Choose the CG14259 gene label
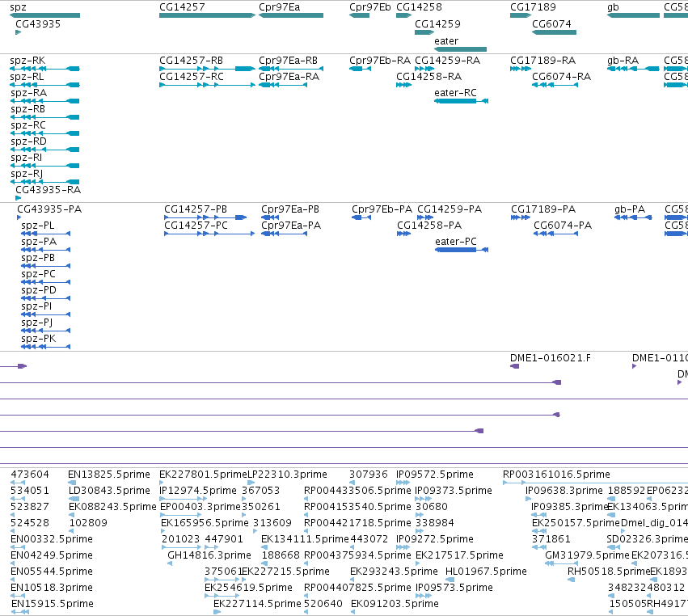 [437, 24]
